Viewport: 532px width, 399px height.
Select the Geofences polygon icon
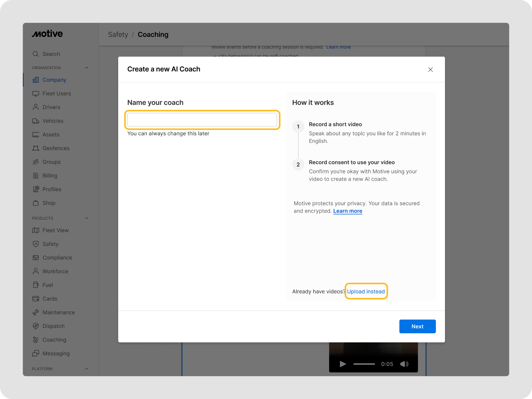coord(36,148)
